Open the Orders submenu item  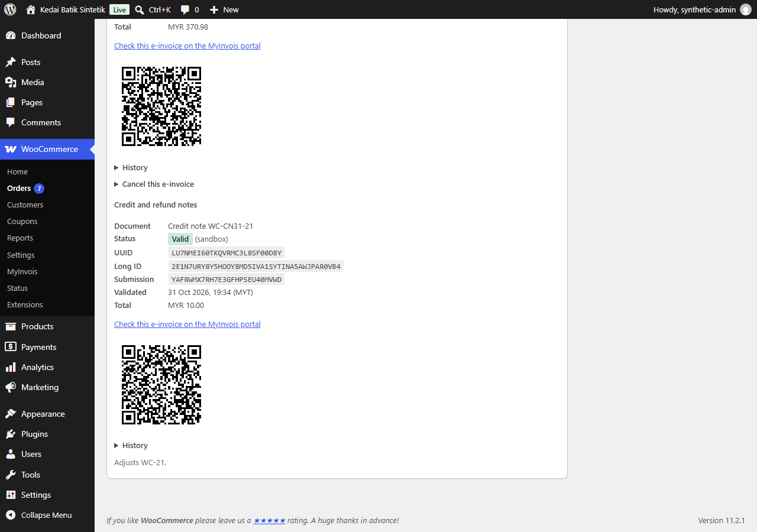click(x=19, y=188)
